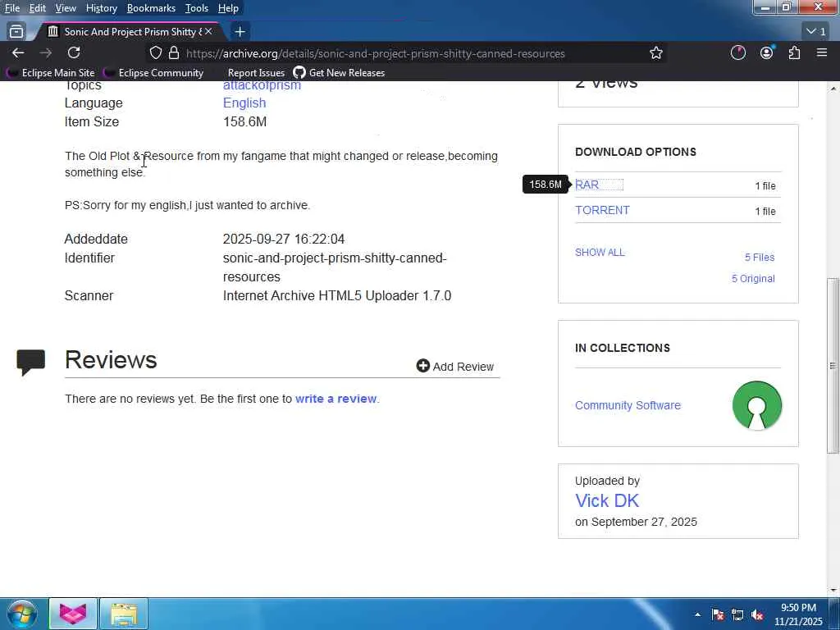Viewport: 840px width, 630px height.
Task: Open the View menu
Action: [66, 8]
